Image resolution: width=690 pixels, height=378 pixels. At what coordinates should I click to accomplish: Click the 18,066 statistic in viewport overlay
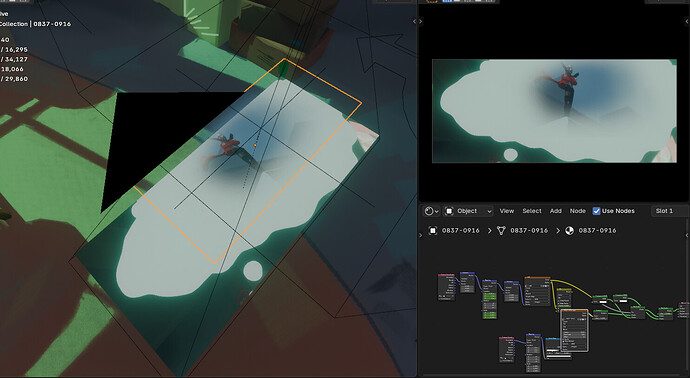tap(12, 69)
